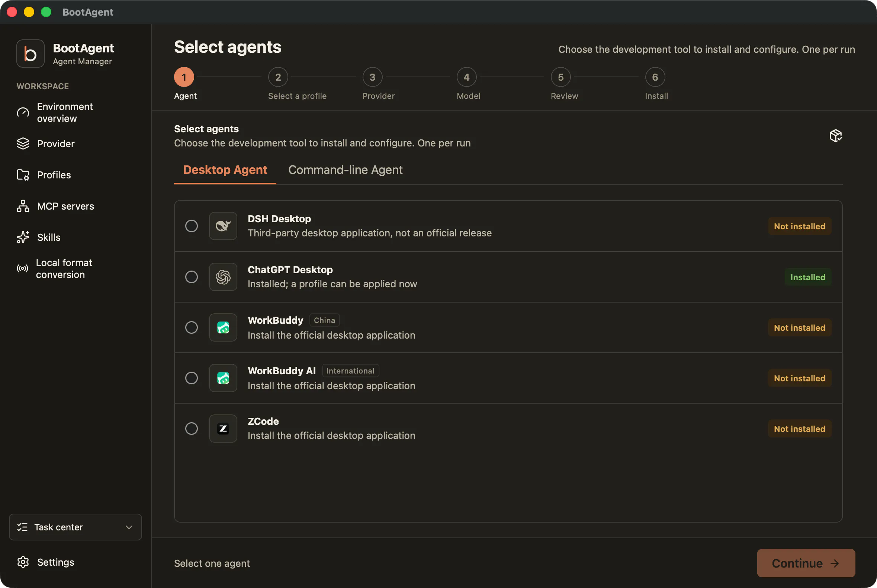The width and height of the screenshot is (877, 588).
Task: Click step 1 Agent circle
Action: point(184,77)
